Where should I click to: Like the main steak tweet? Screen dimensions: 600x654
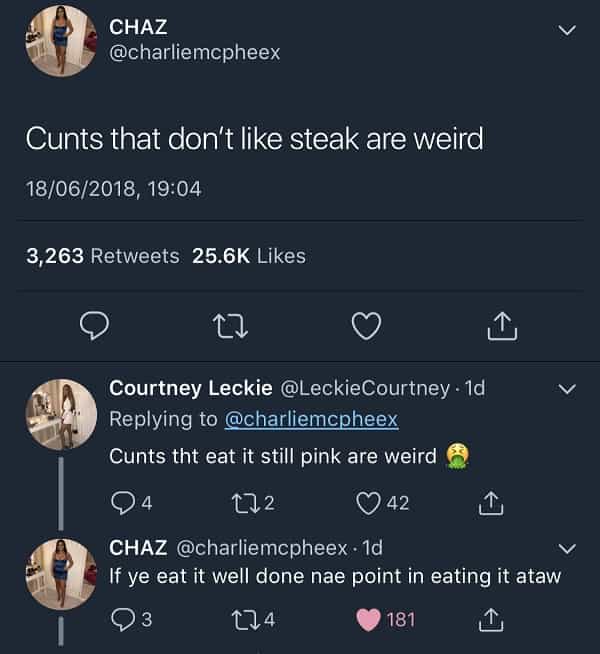click(x=366, y=326)
